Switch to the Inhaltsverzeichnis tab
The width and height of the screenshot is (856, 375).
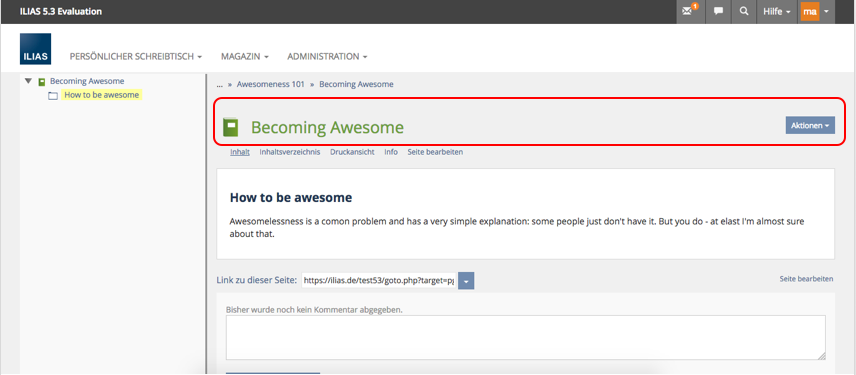tap(290, 152)
